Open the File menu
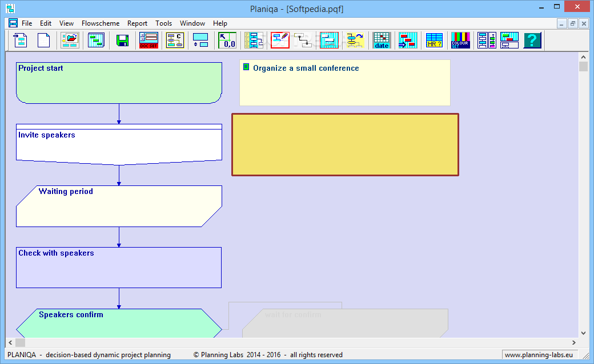This screenshot has height=364, width=594. coord(27,23)
